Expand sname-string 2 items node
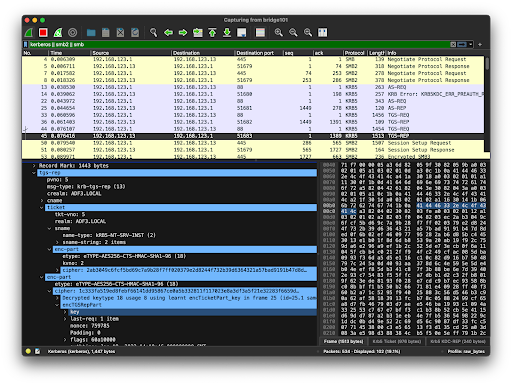The image size is (512, 385). pyautogui.click(x=57, y=242)
